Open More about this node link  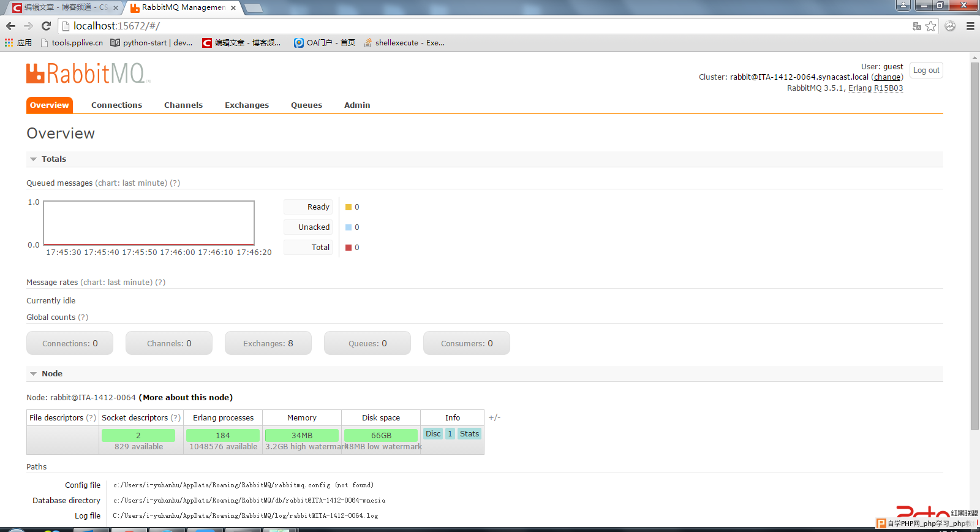pyautogui.click(x=186, y=397)
